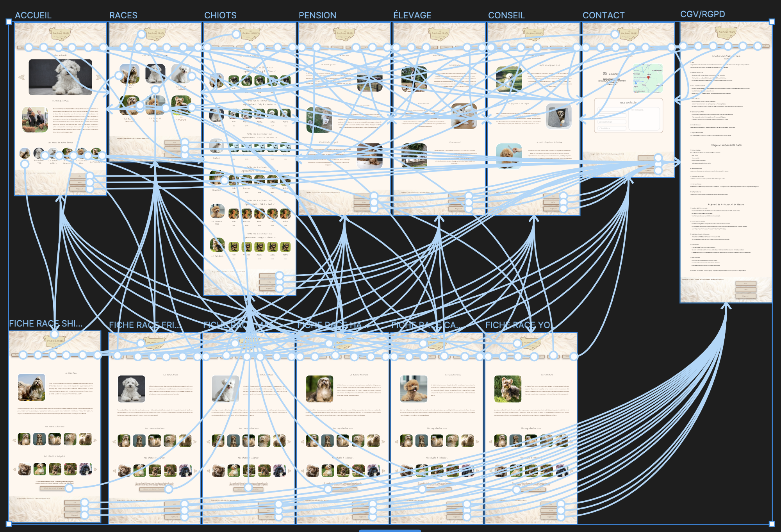Select the CGV/RGPD frame label
The height and width of the screenshot is (532, 781).
point(703,14)
